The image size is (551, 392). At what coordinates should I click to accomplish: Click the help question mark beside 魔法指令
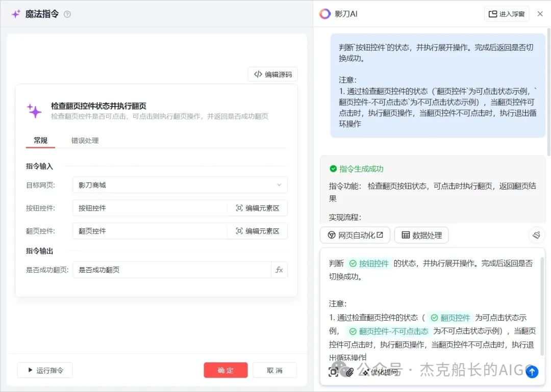coord(67,14)
